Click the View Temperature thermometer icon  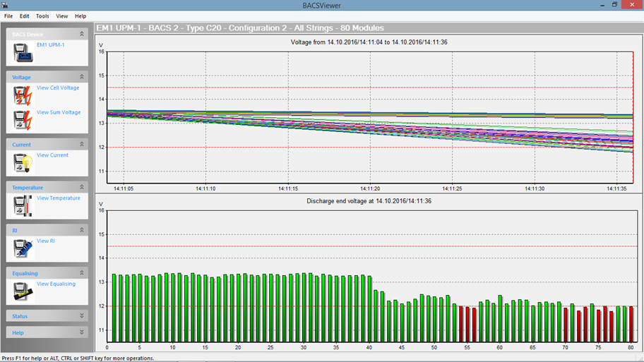coord(23,206)
